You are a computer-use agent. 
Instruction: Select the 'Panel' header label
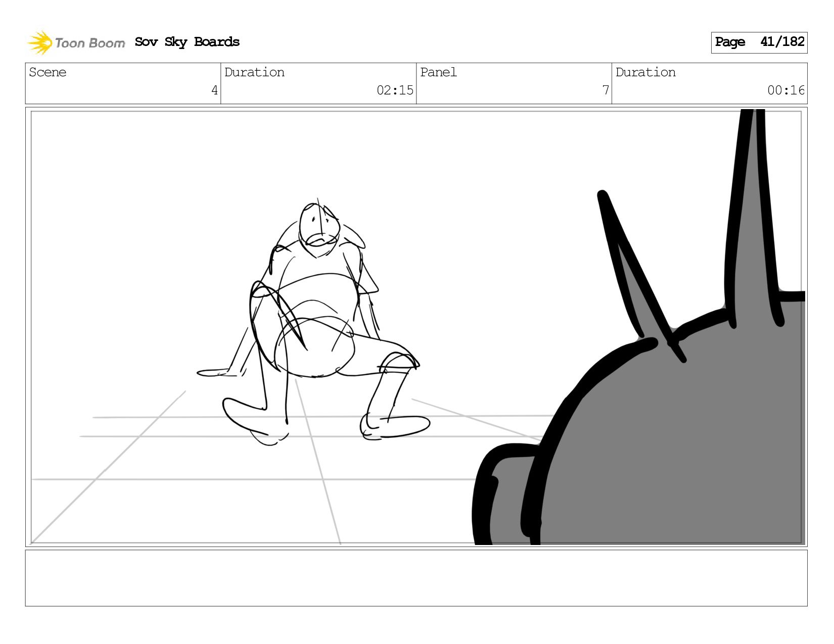click(438, 72)
